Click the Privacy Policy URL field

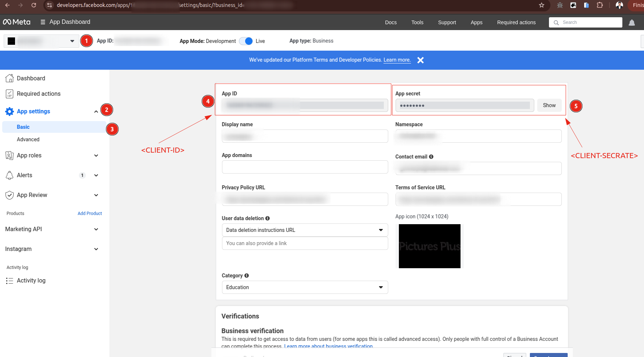pyautogui.click(x=305, y=199)
